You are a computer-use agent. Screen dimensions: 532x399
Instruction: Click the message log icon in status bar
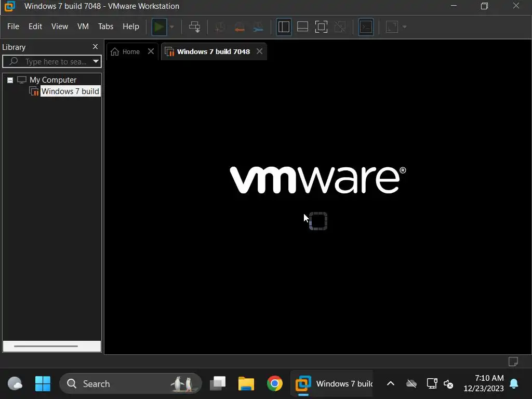coord(513,362)
